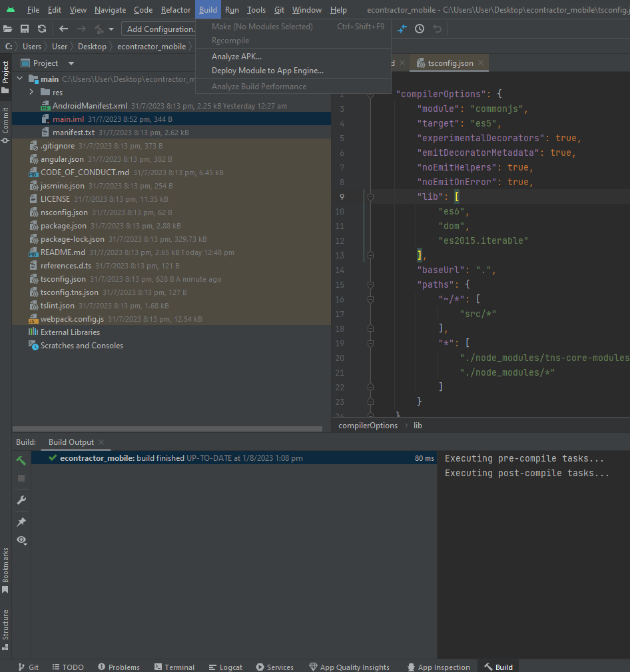The image size is (630, 672).
Task: Close the tsconfig.json tab
Action: (481, 63)
